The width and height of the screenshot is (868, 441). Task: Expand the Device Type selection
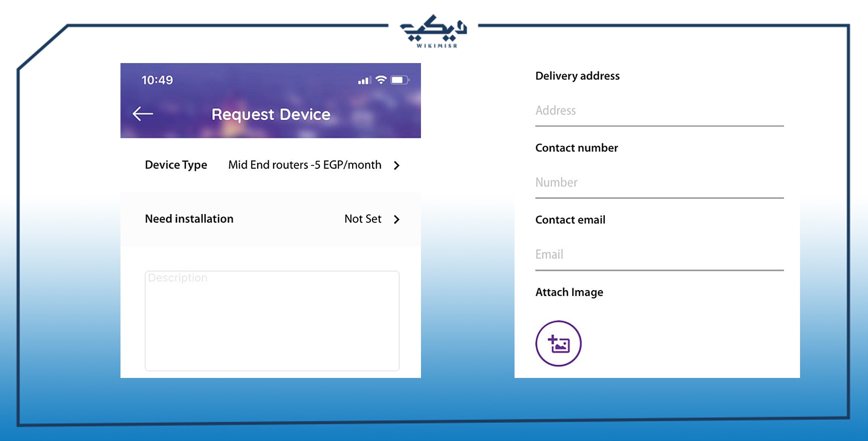pos(396,165)
